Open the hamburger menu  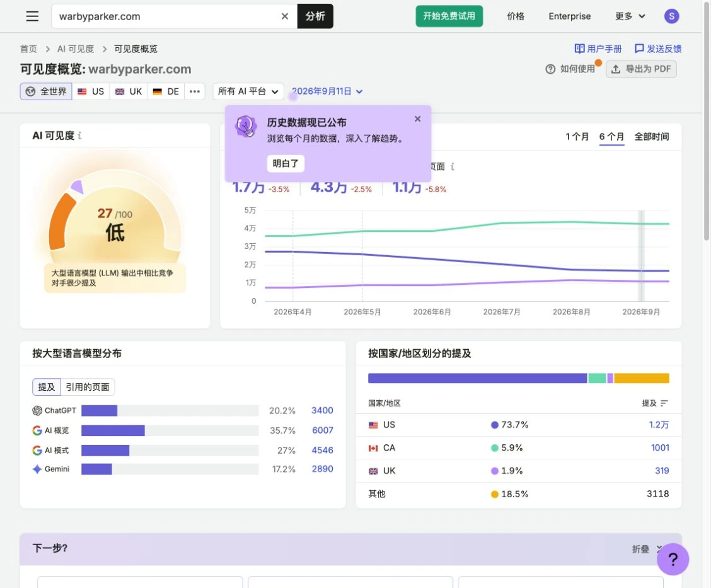click(x=32, y=16)
